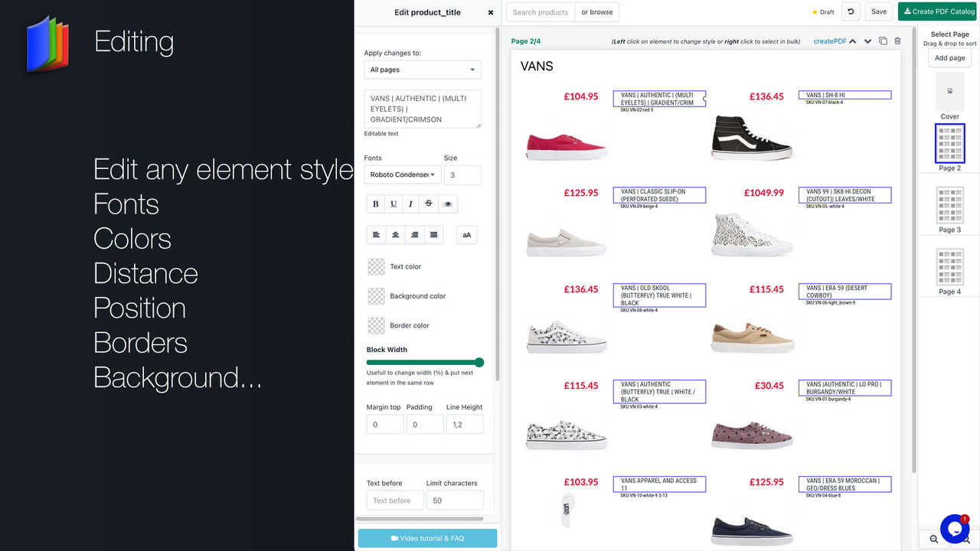
Task: Click the aA letter case icon
Action: coord(466,234)
